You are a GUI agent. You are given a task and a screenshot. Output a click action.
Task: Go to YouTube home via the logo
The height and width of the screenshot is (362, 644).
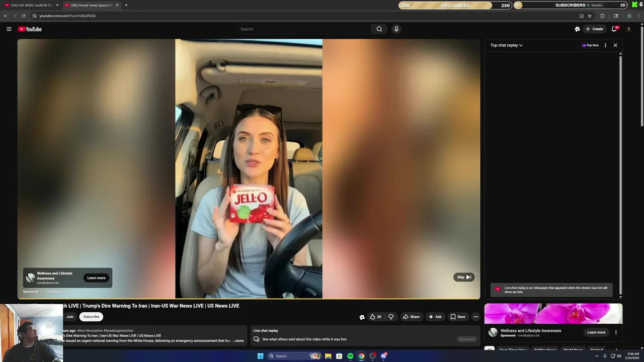(x=30, y=29)
